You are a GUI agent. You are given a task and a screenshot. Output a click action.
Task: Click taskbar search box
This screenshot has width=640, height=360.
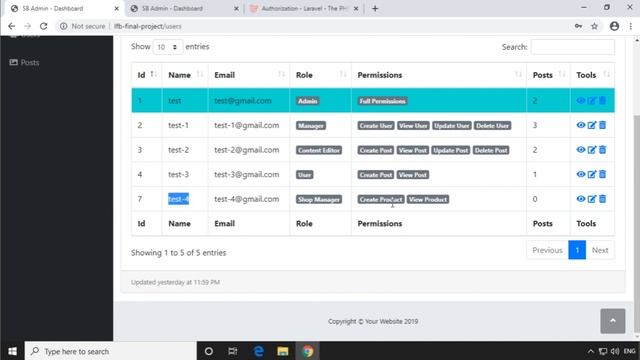[x=111, y=351]
